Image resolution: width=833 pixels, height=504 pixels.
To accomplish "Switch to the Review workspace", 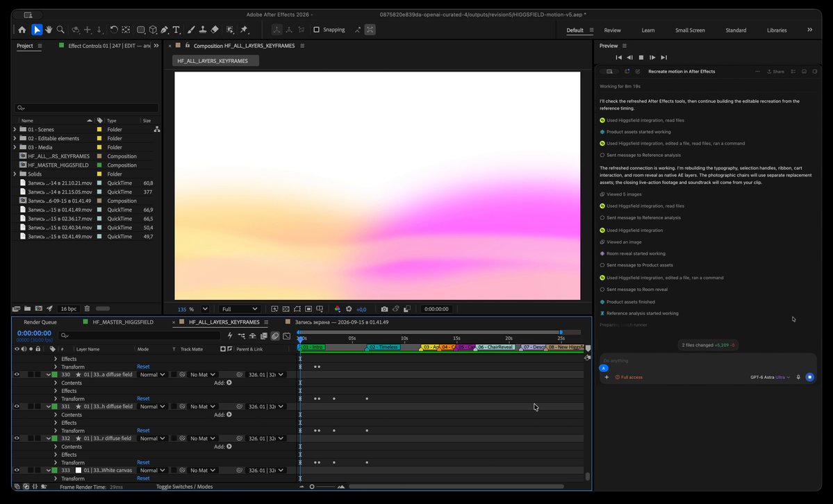I will coord(612,31).
